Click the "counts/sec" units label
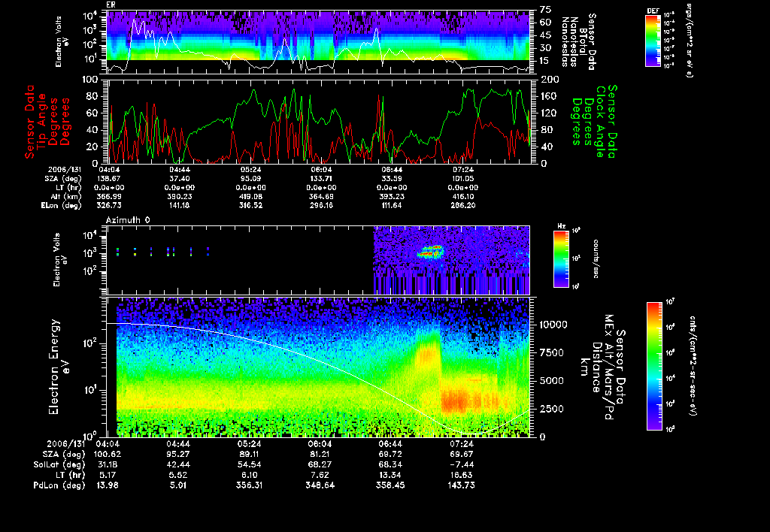 pos(596,258)
